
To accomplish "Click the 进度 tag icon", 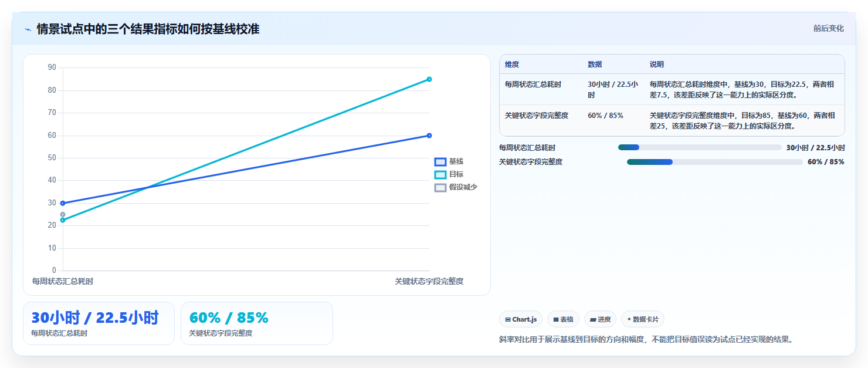I will (593, 319).
